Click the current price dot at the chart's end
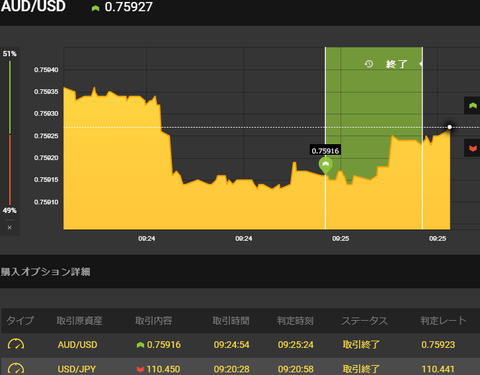Image resolution: width=480 pixels, height=375 pixels. tap(450, 127)
